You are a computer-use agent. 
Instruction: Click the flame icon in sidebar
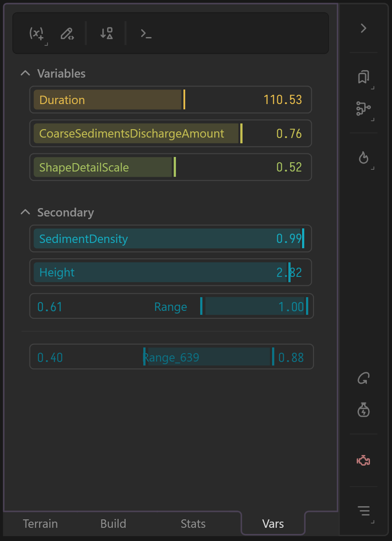pyautogui.click(x=363, y=157)
